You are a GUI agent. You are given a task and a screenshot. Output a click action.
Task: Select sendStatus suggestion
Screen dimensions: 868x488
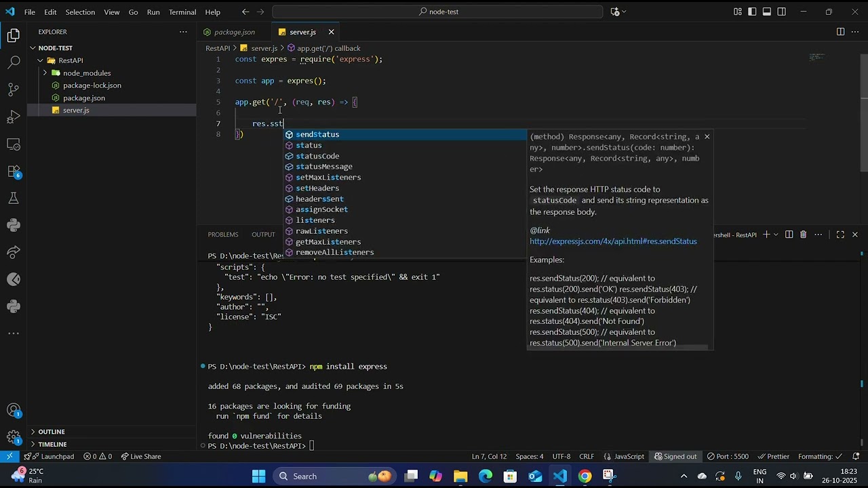pos(405,134)
